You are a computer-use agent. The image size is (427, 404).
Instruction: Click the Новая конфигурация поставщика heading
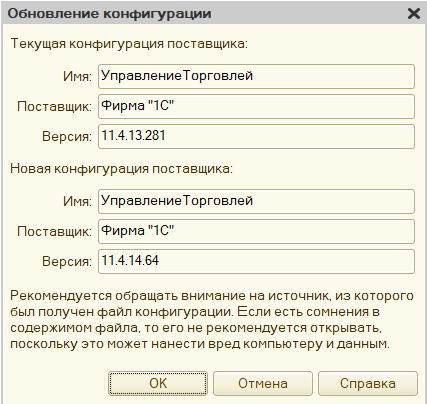pyautogui.click(x=121, y=169)
